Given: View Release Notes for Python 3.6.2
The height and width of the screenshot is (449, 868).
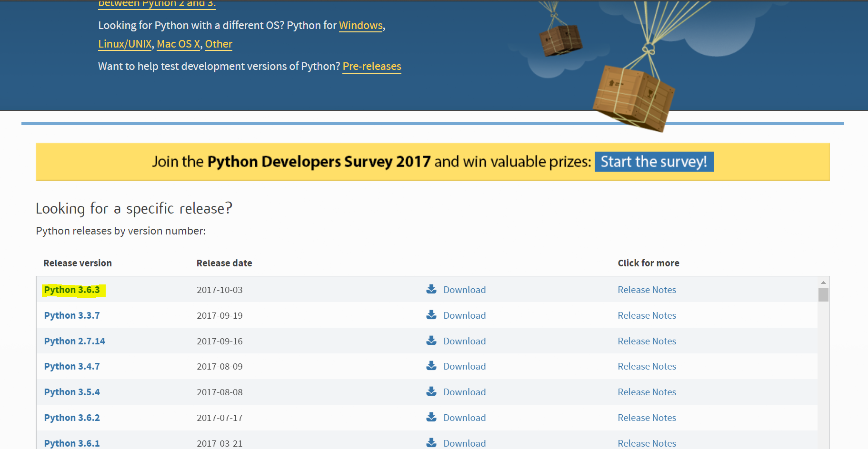Looking at the screenshot, I should (x=647, y=418).
